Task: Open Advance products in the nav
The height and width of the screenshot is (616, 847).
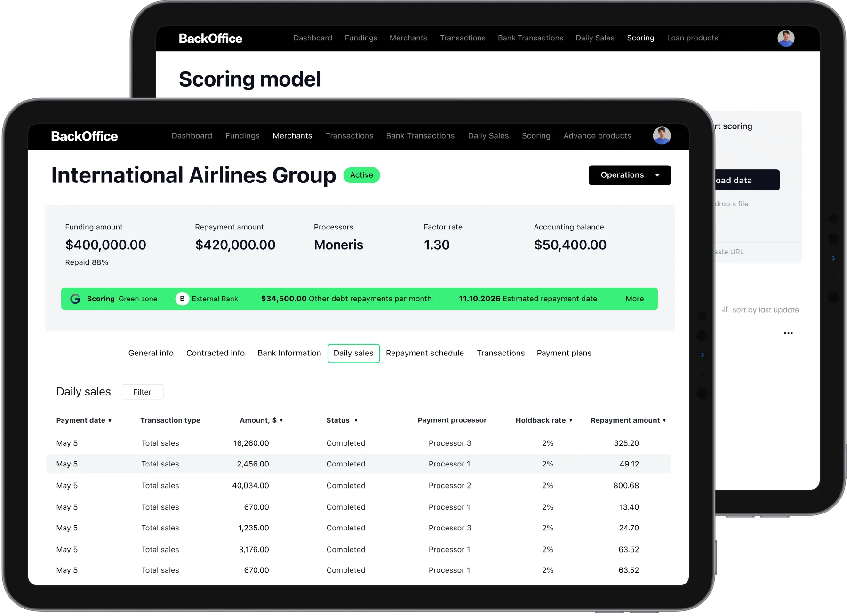Action: [598, 136]
